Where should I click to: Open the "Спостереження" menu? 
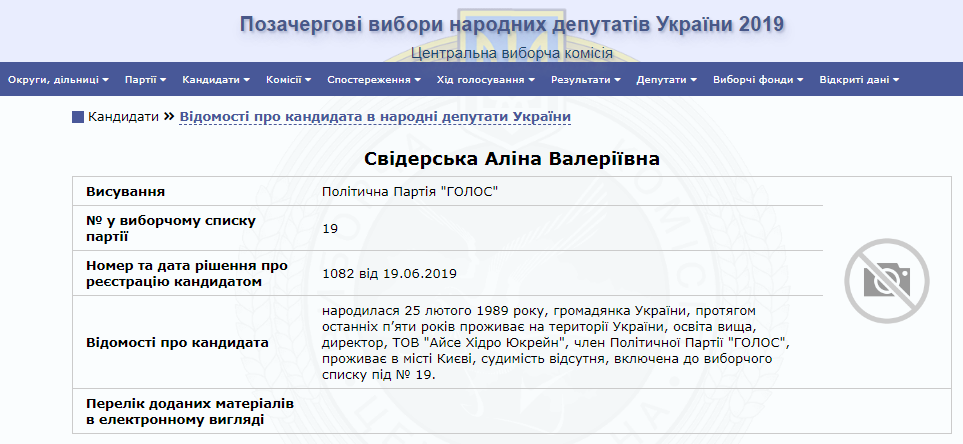[x=373, y=79]
